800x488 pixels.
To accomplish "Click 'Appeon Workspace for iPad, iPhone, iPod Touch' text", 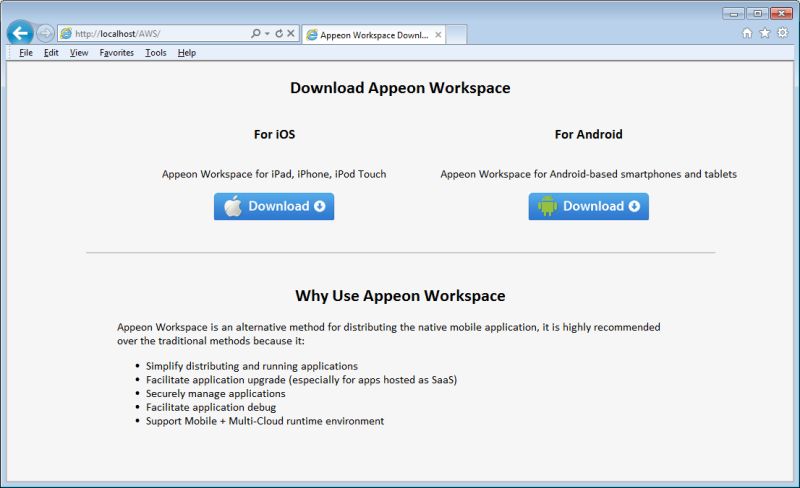I will coord(274,174).
